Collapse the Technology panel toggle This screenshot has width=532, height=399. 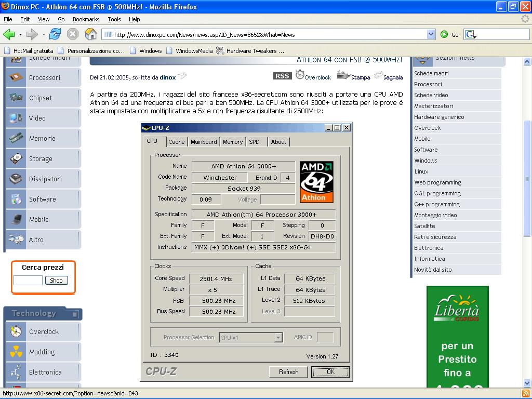75,314
